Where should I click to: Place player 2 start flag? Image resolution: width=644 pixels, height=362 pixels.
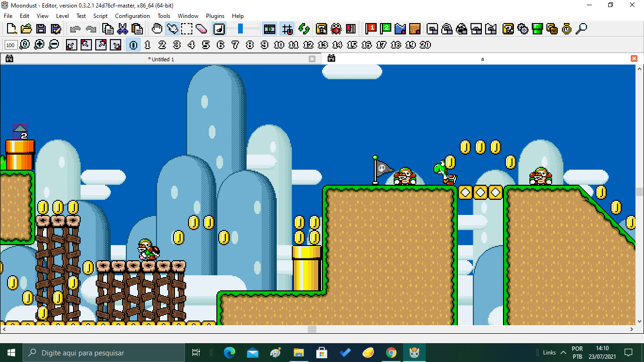(x=386, y=29)
